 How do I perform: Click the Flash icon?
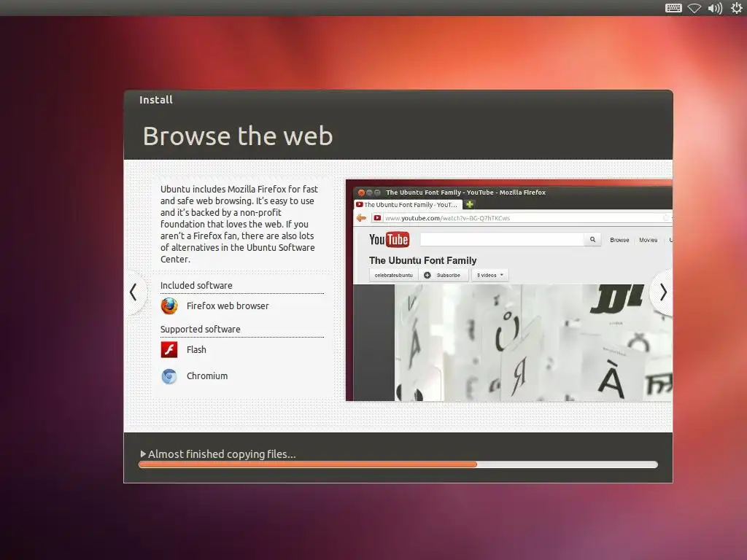click(x=169, y=349)
